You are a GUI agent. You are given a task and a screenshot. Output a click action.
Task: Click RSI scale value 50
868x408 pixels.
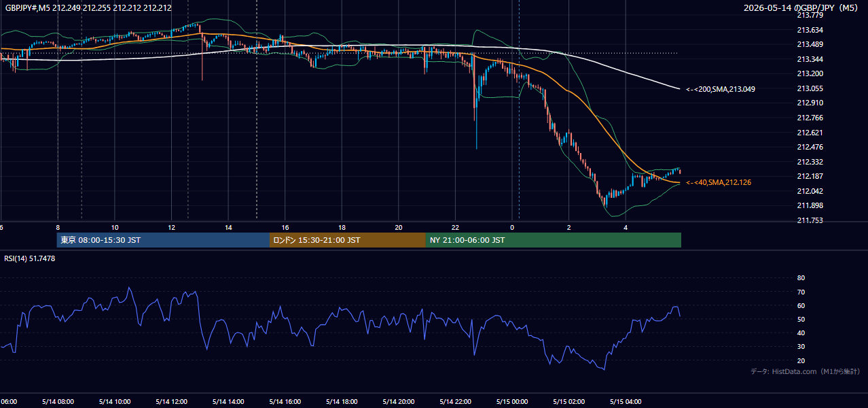click(x=801, y=319)
